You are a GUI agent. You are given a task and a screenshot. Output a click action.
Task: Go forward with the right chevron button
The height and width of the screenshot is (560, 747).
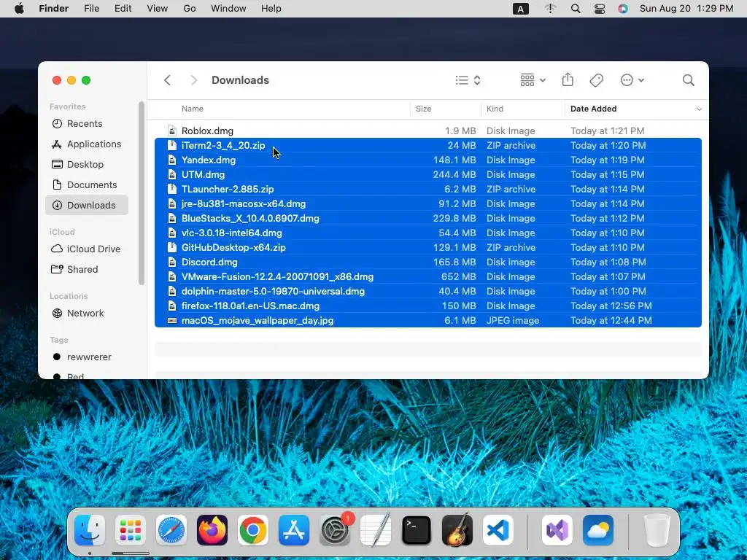(x=193, y=80)
